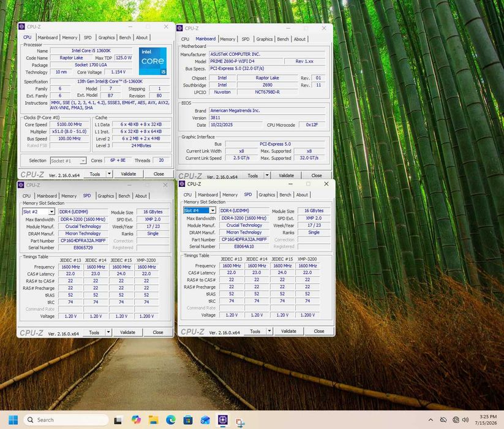Select the Mainboard tab in the Slot #4 window

(208, 194)
